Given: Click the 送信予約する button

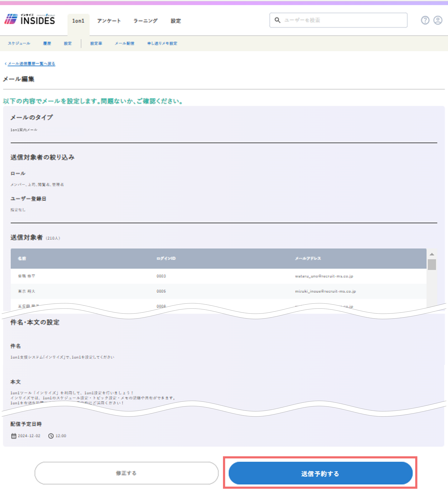Looking at the screenshot, I should click(321, 473).
